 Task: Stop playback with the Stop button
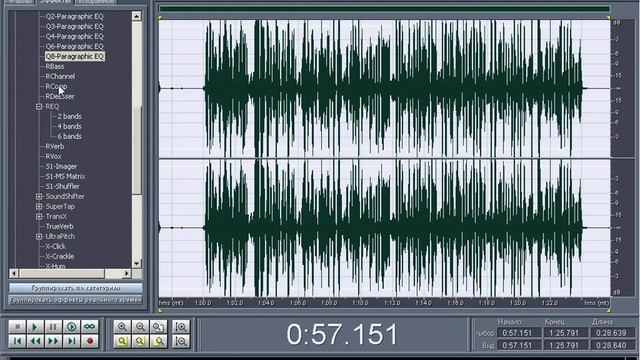17,327
